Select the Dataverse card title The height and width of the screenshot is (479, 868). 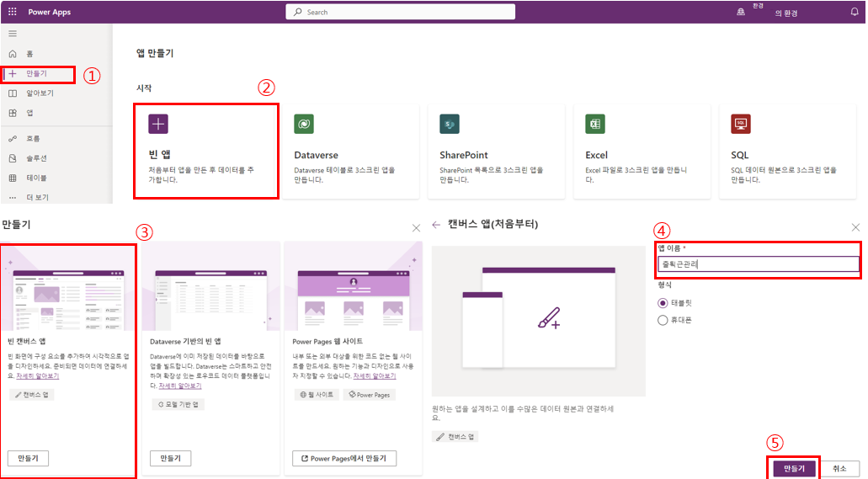click(316, 155)
